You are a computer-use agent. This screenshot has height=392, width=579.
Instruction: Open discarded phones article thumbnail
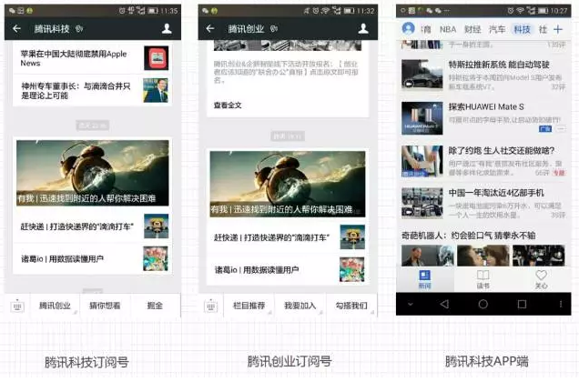pyautogui.click(x=422, y=203)
